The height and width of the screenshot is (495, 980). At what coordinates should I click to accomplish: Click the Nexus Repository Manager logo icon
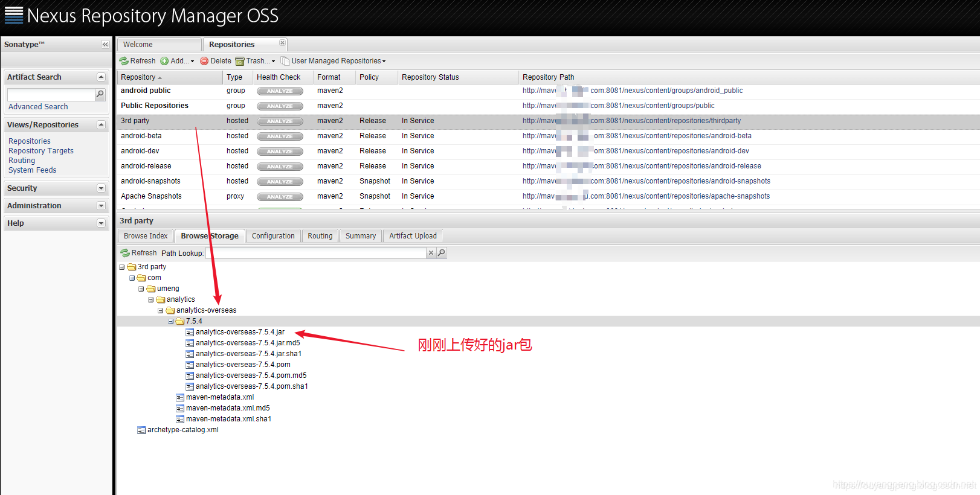[14, 15]
